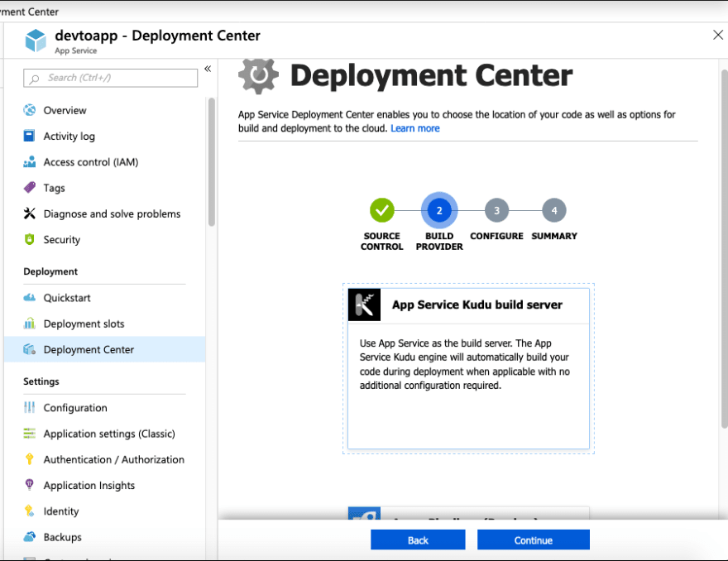Click the Configuration sliders icon
The width and height of the screenshot is (728, 561).
(x=29, y=407)
